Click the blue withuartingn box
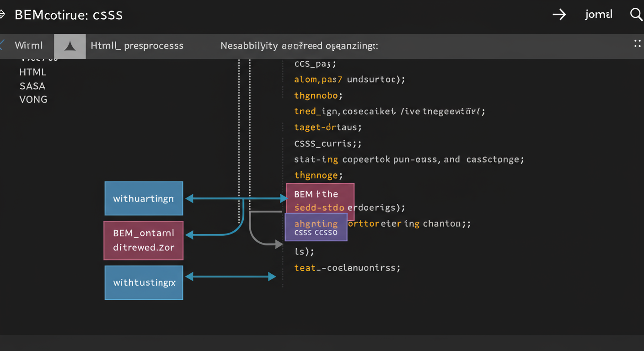Viewport: 644px width, 351px height. (x=144, y=198)
